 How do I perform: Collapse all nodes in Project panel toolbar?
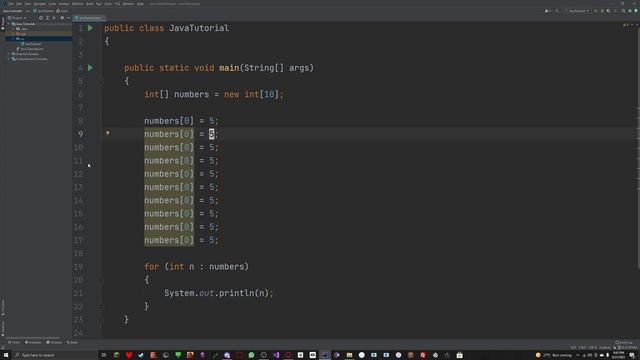pyautogui.click(x=54, y=18)
